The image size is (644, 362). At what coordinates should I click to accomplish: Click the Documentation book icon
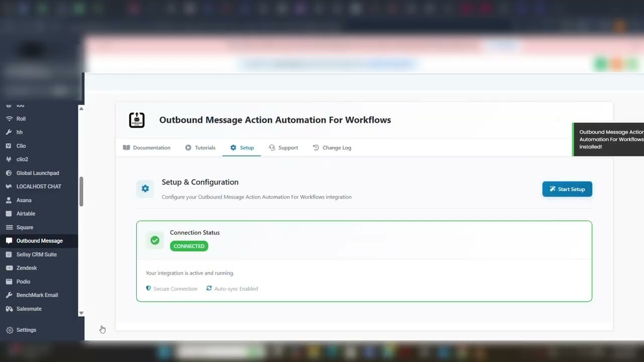pyautogui.click(x=126, y=148)
